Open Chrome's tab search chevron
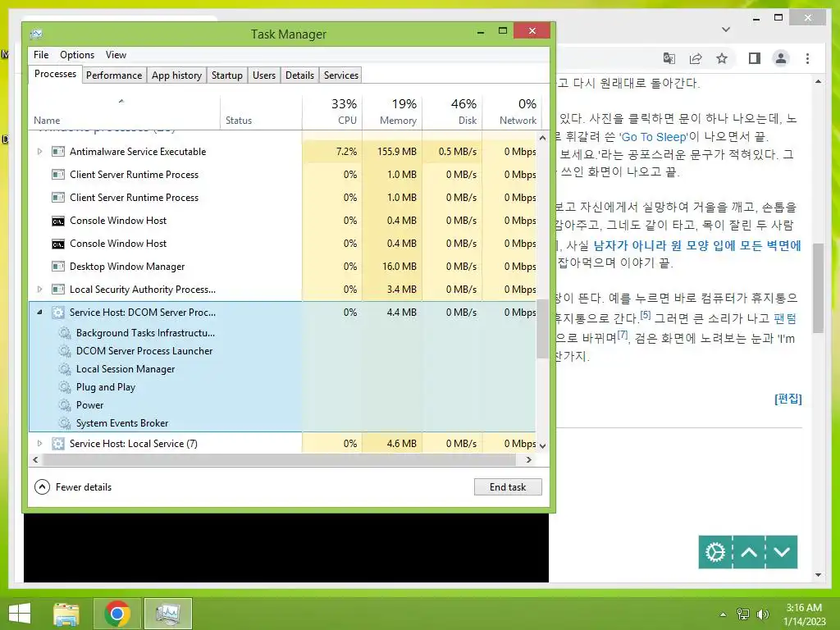 pyautogui.click(x=726, y=30)
